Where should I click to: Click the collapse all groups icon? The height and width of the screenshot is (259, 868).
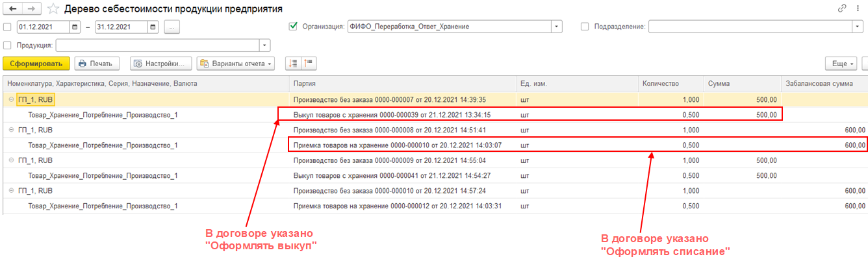tap(308, 63)
